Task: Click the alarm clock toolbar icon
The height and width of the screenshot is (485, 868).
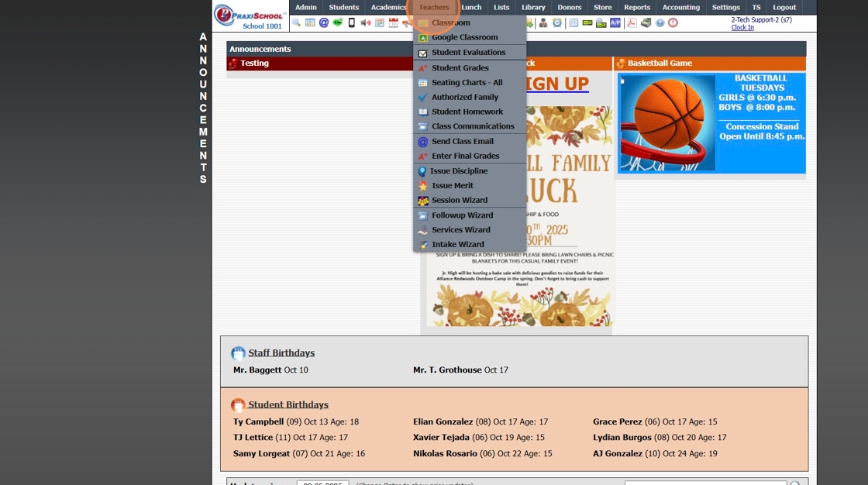Action: tap(557, 22)
